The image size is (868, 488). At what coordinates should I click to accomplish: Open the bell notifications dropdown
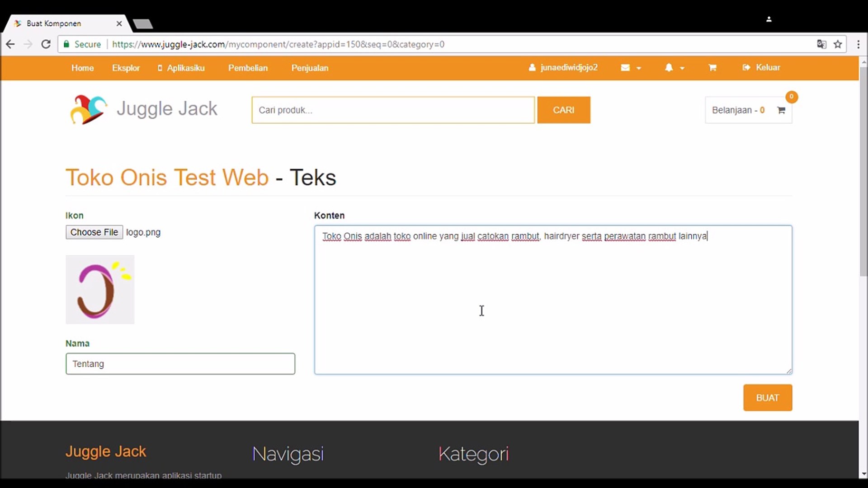tap(674, 68)
